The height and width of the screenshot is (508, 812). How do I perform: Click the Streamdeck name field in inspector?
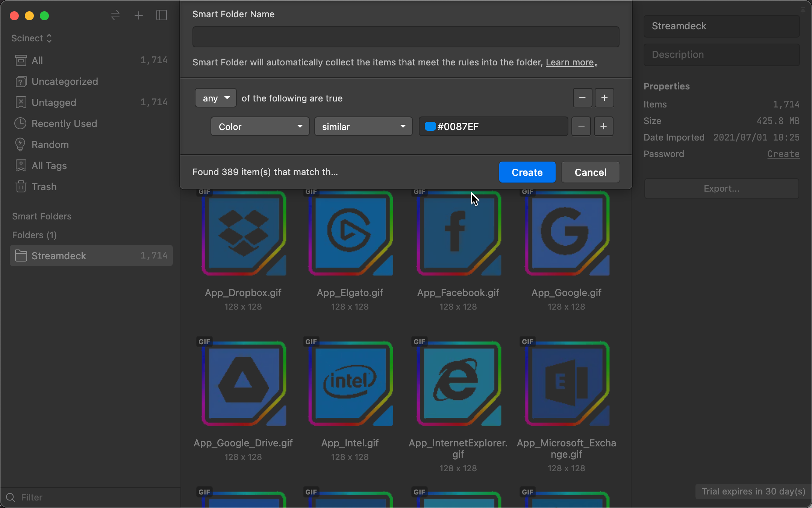pyautogui.click(x=722, y=26)
